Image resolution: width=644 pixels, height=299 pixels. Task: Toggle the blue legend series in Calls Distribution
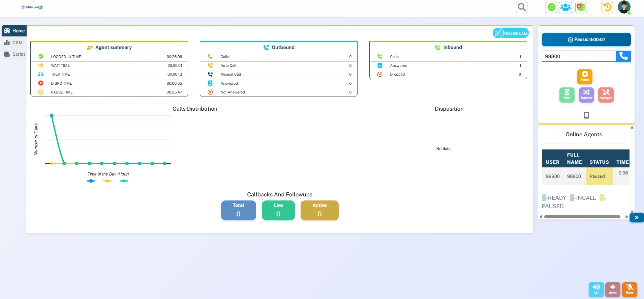(91, 181)
